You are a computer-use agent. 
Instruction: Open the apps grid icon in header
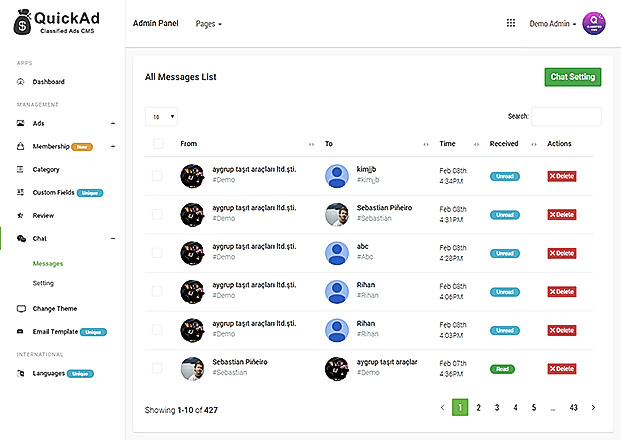[x=511, y=23]
